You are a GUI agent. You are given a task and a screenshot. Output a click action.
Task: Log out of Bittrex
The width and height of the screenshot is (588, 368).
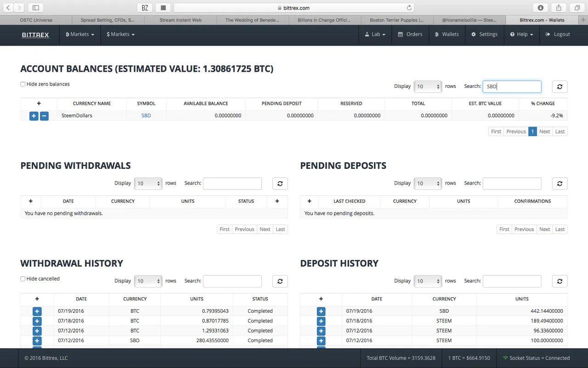[x=558, y=34]
